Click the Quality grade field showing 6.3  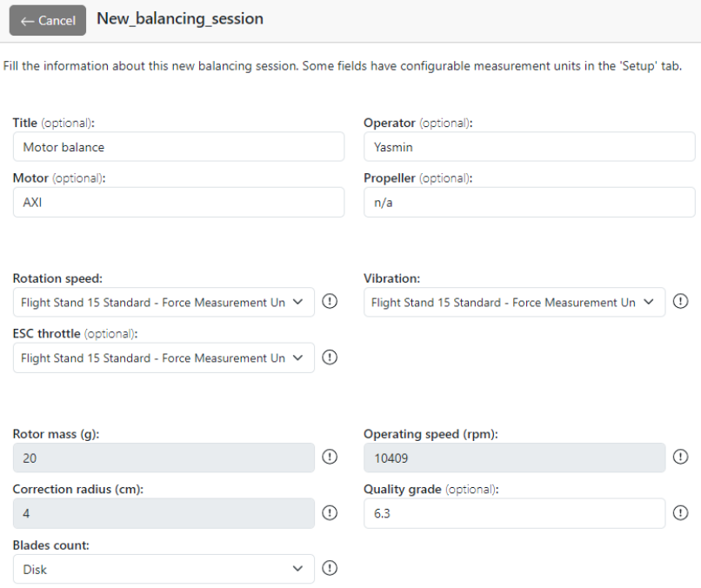pos(514,513)
